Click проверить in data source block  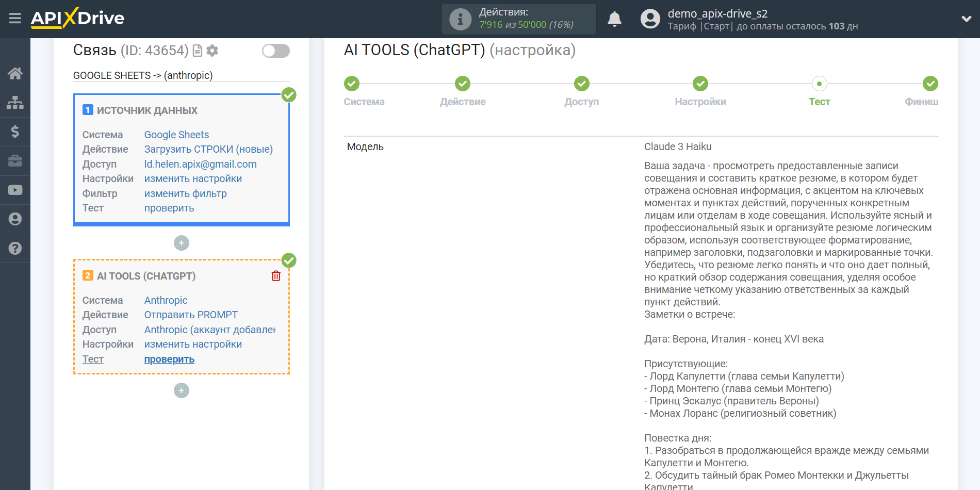click(x=169, y=208)
